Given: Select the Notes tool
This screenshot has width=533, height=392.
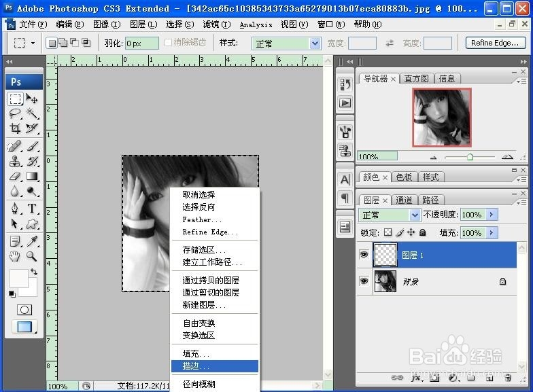Looking at the screenshot, I should (15, 241).
